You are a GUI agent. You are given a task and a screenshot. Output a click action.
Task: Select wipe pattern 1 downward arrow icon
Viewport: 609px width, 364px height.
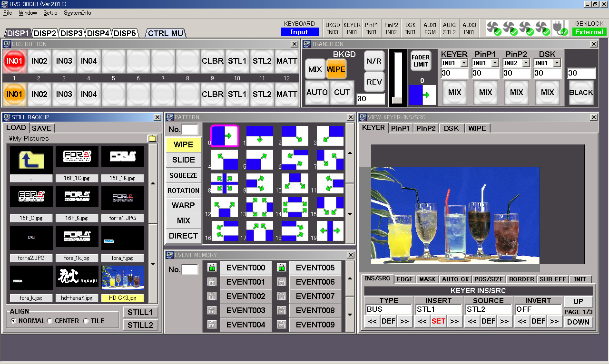pos(259,135)
